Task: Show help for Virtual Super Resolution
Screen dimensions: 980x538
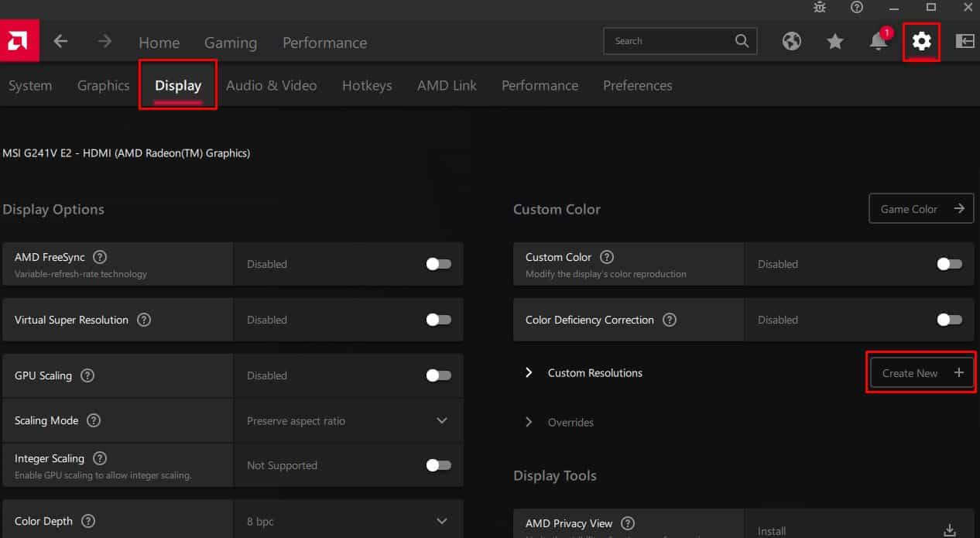Action: 144,320
